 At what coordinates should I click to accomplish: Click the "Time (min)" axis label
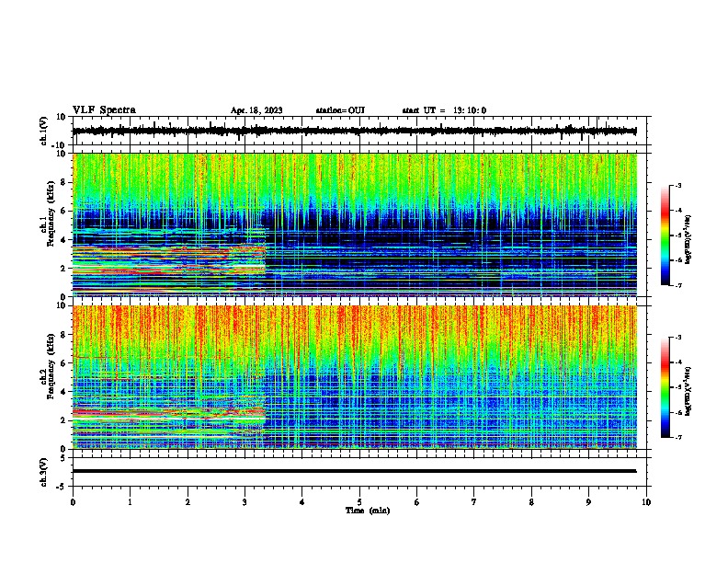(x=368, y=511)
